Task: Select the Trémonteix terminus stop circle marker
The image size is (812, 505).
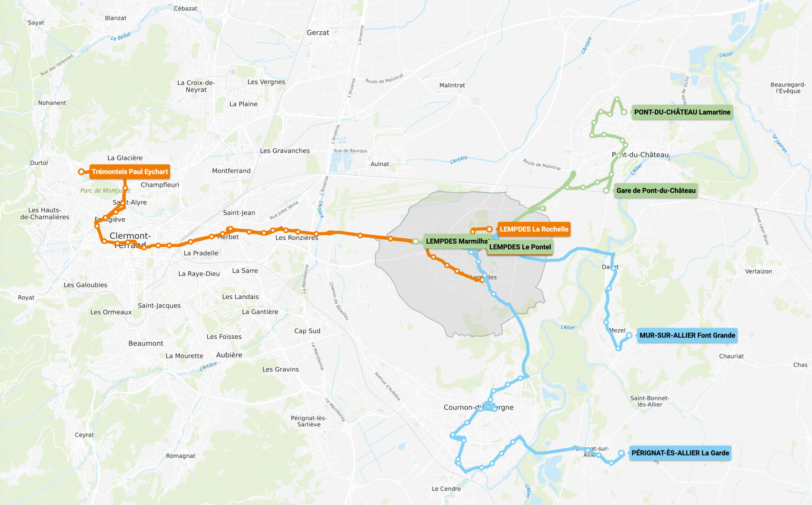Action: point(81,172)
